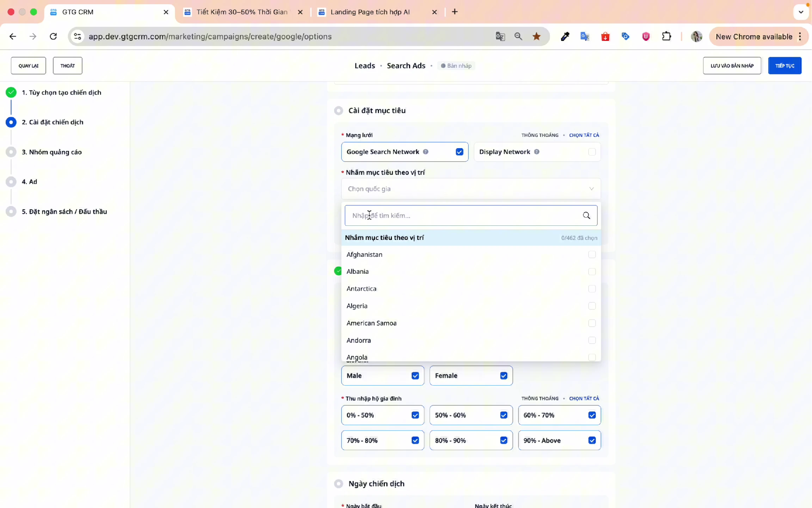
Task: Click the Google Translate icon in address bar
Action: (x=500, y=36)
